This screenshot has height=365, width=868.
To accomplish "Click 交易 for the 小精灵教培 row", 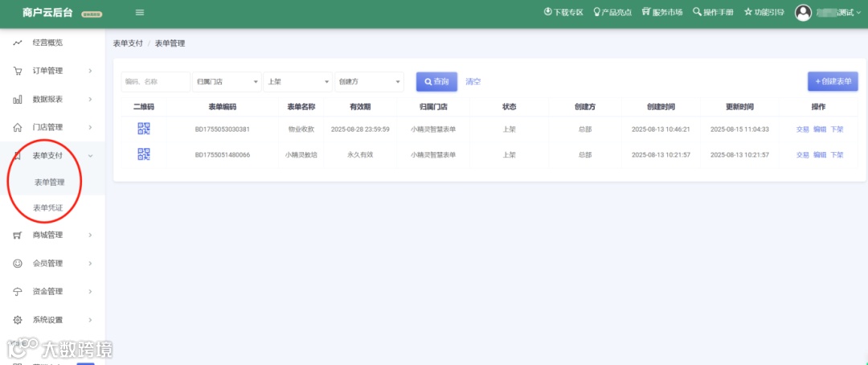I will tap(803, 155).
